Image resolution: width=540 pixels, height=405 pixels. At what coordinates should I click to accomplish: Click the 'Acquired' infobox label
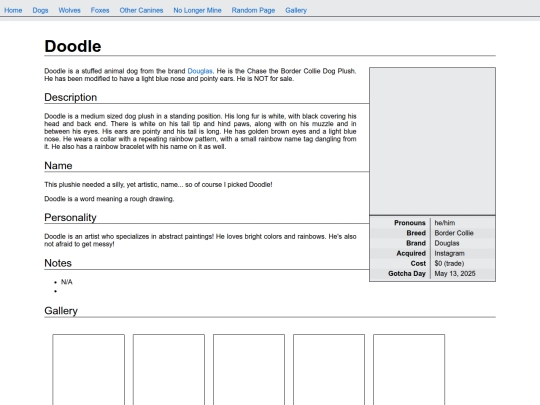pos(411,253)
